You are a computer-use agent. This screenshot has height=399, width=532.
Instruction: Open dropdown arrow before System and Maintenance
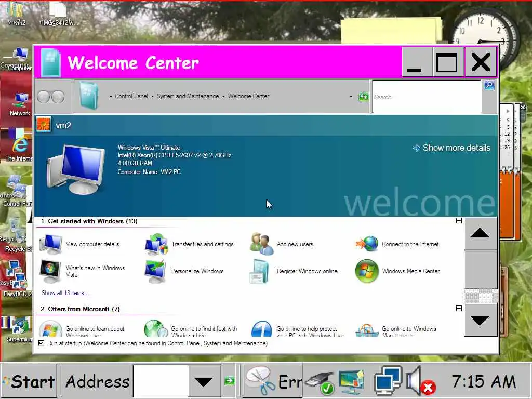click(x=152, y=97)
